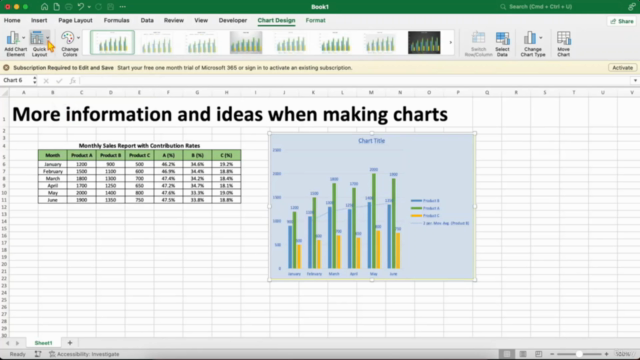This screenshot has width=640, height=360.
Task: Open the Home tab
Action: pos(12,20)
